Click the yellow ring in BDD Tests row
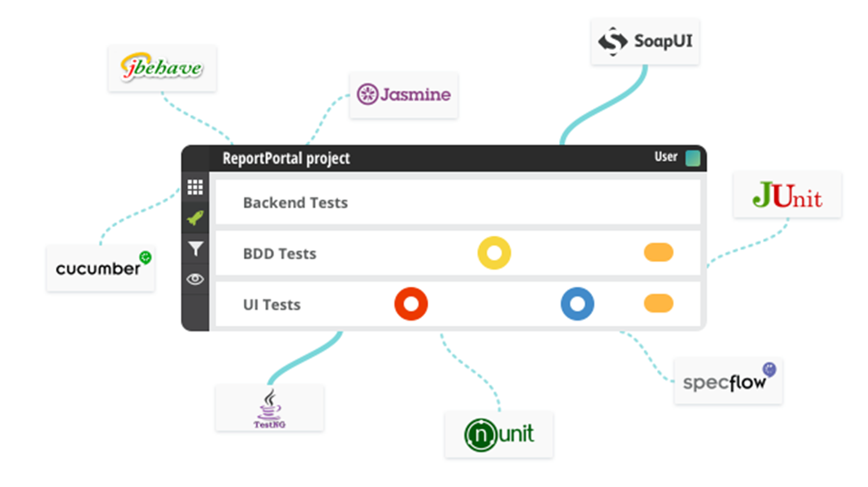Image resolution: width=868 pixels, height=487 pixels. [494, 254]
